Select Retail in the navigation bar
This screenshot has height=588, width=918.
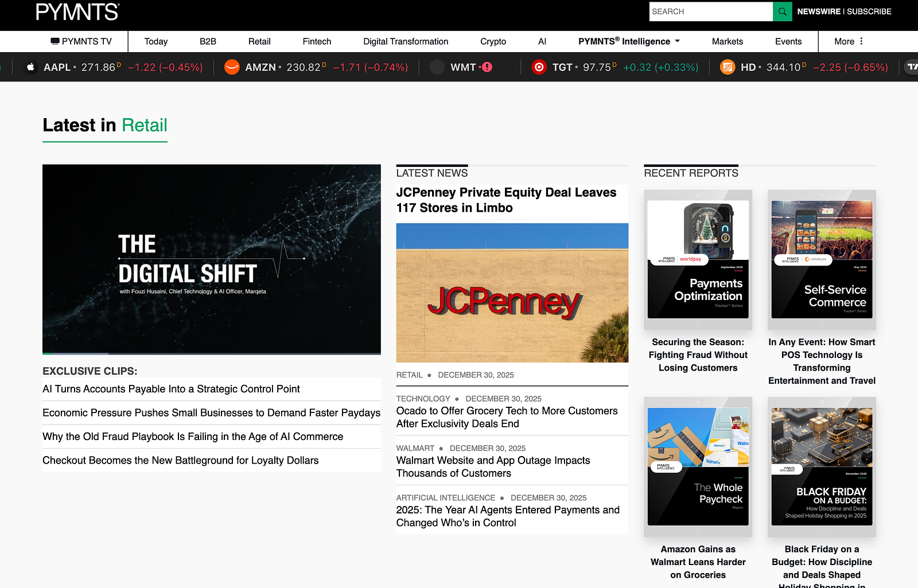259,41
